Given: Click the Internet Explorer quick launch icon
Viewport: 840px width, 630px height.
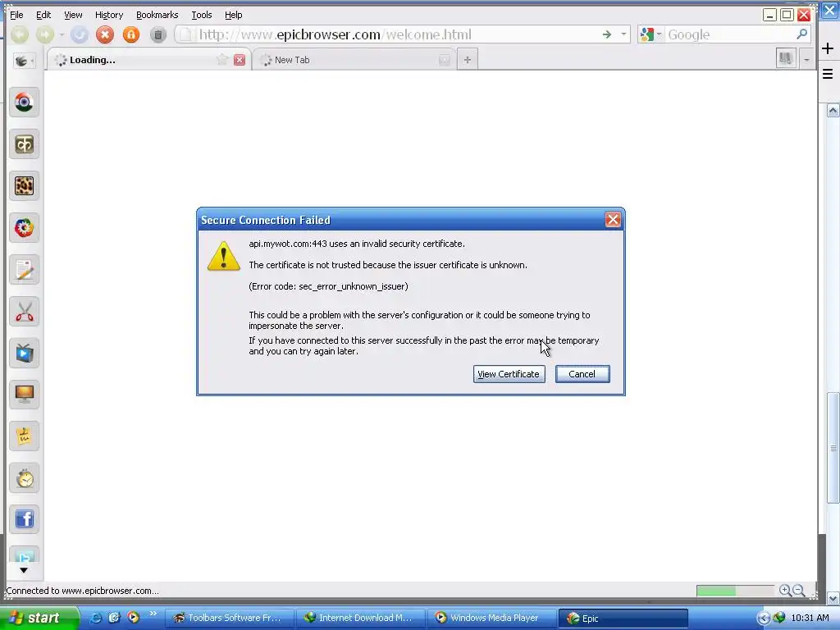Looking at the screenshot, I should (x=95, y=618).
